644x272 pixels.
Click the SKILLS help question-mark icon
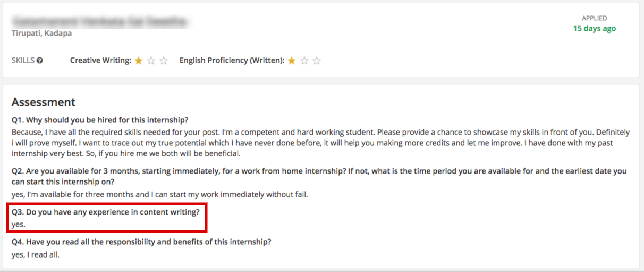(x=40, y=61)
